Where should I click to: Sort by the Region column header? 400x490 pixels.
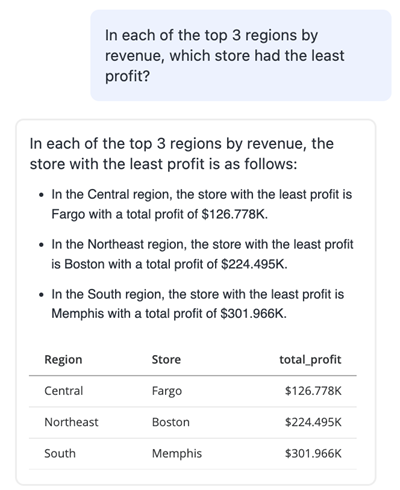point(63,360)
